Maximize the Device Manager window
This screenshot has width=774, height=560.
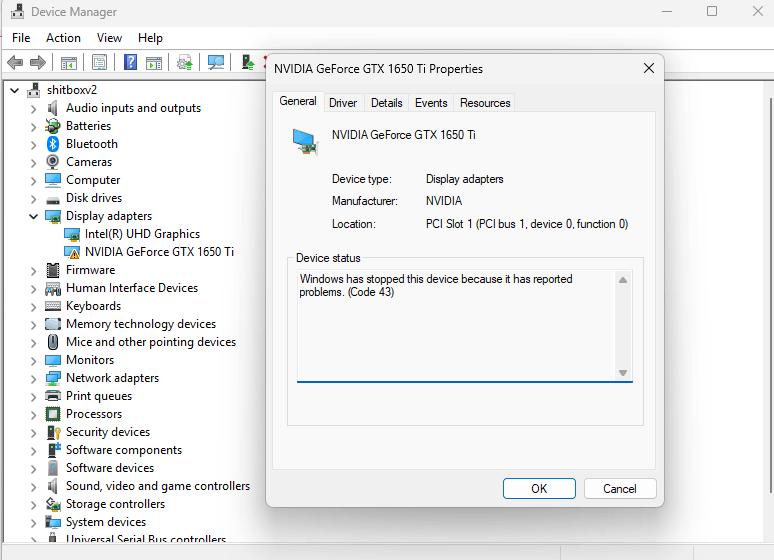click(x=712, y=11)
